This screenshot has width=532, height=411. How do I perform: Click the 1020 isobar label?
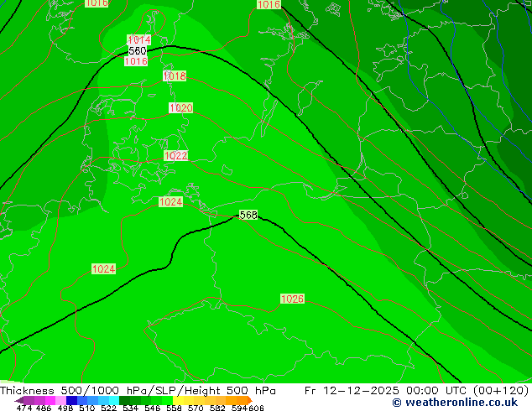pos(181,108)
